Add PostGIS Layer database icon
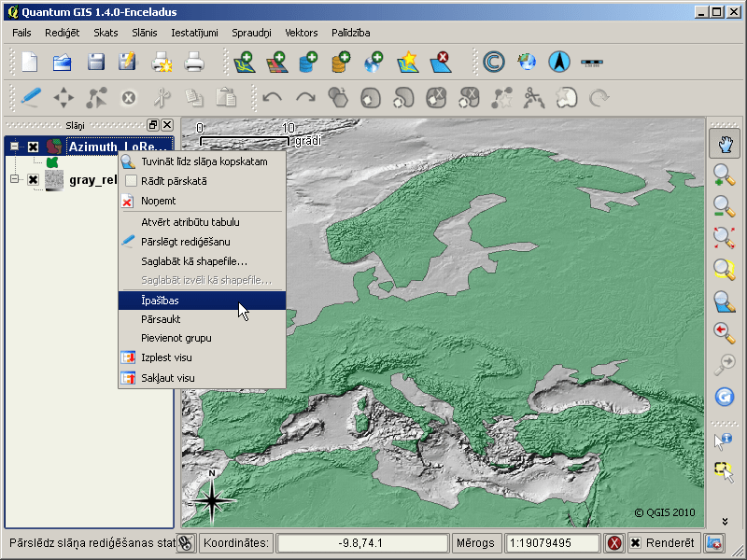 click(x=309, y=63)
